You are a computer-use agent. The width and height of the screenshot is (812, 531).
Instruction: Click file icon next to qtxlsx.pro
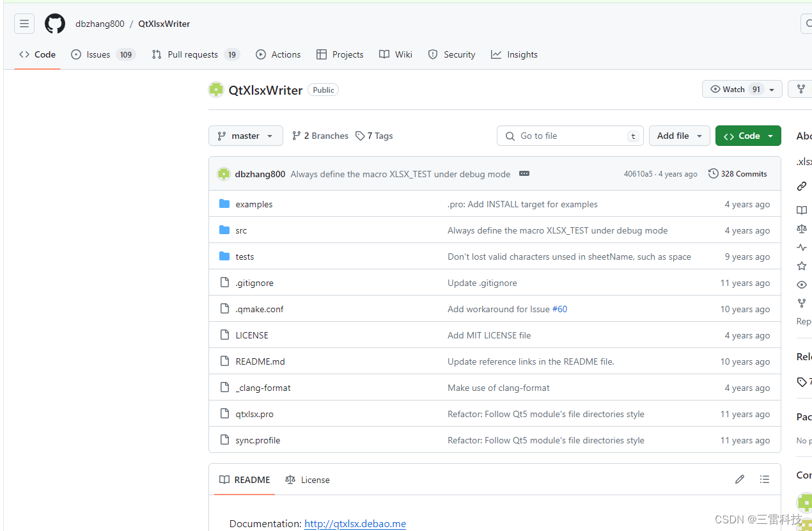224,414
